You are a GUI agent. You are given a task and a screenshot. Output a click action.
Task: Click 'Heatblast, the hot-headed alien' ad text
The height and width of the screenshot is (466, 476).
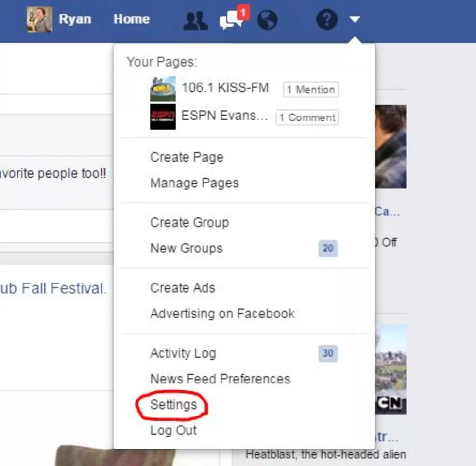(326, 454)
